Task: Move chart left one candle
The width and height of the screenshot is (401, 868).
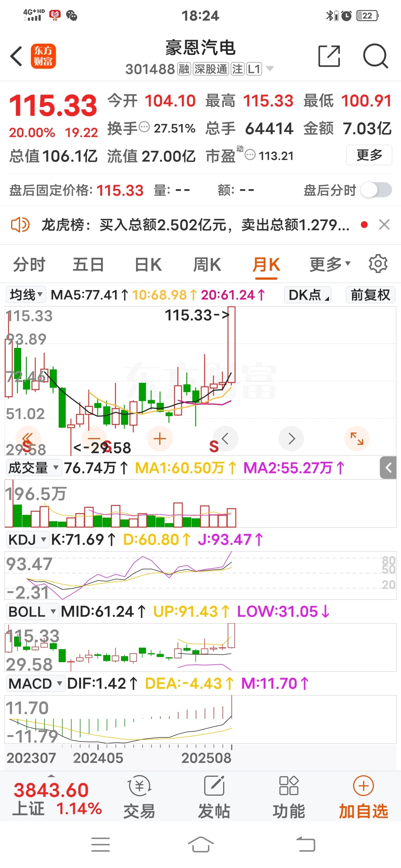Action: tap(225, 438)
